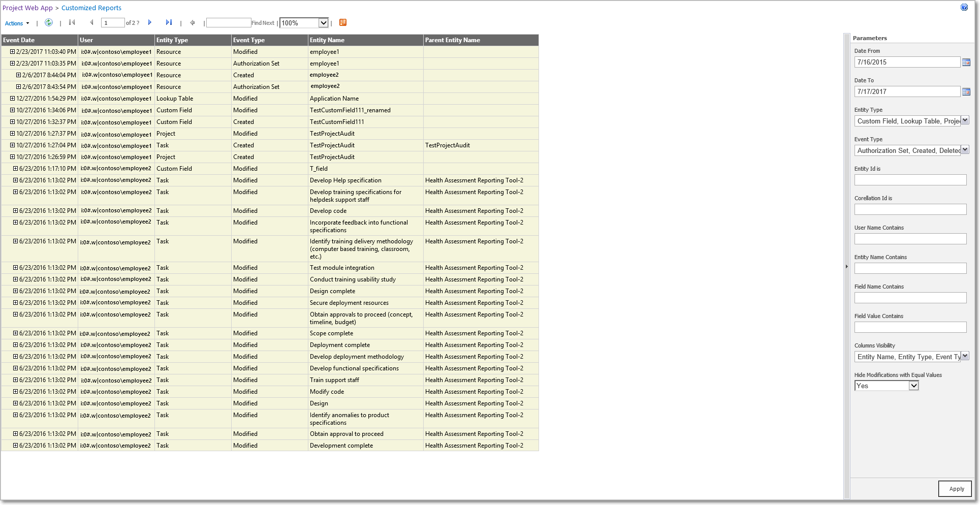The width and height of the screenshot is (980, 505).
Task: Click the Event Date column header
Action: 40,40
